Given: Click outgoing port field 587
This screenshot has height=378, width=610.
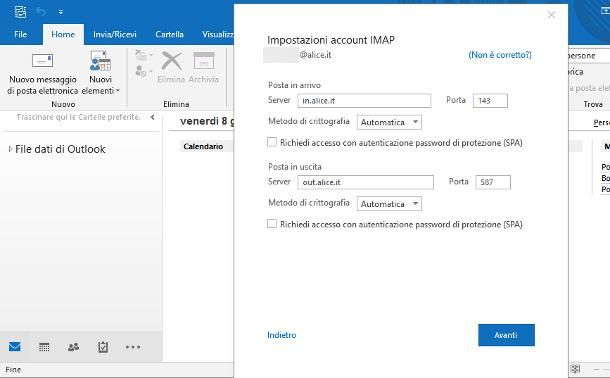Looking at the screenshot, I should 493,182.
